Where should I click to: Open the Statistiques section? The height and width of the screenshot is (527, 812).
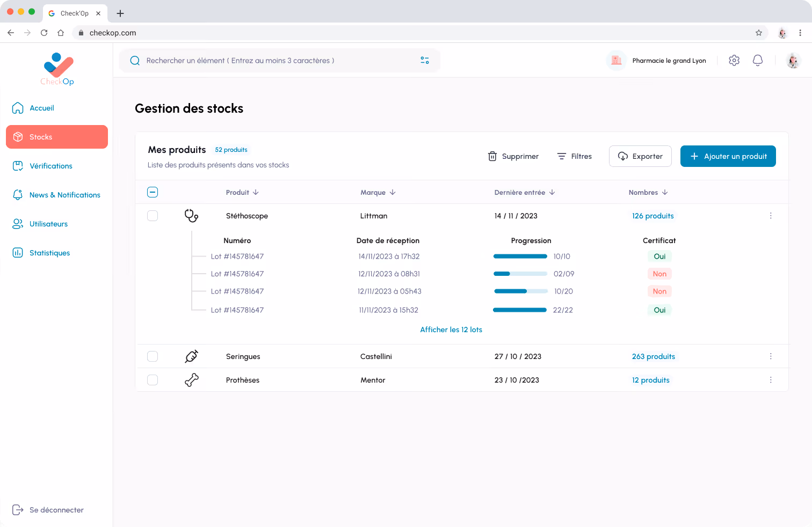click(50, 253)
